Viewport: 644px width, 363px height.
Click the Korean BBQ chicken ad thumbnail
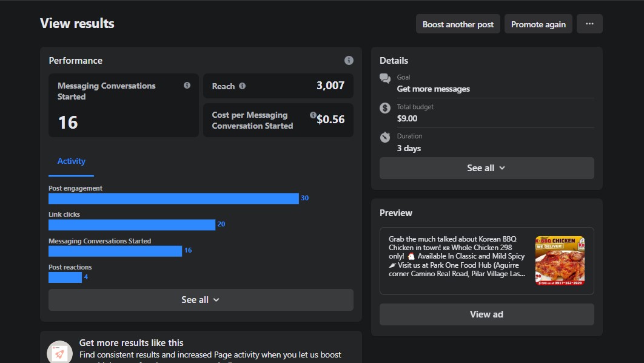[560, 260]
